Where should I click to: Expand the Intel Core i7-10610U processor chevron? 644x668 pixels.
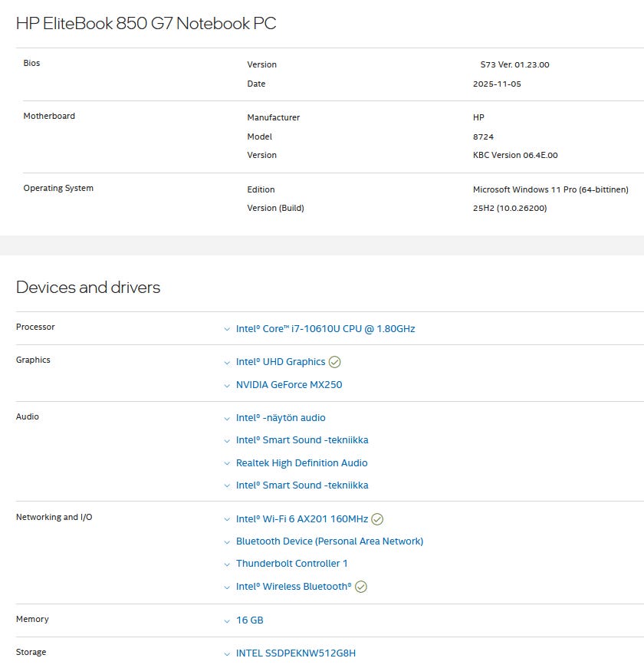(x=227, y=329)
